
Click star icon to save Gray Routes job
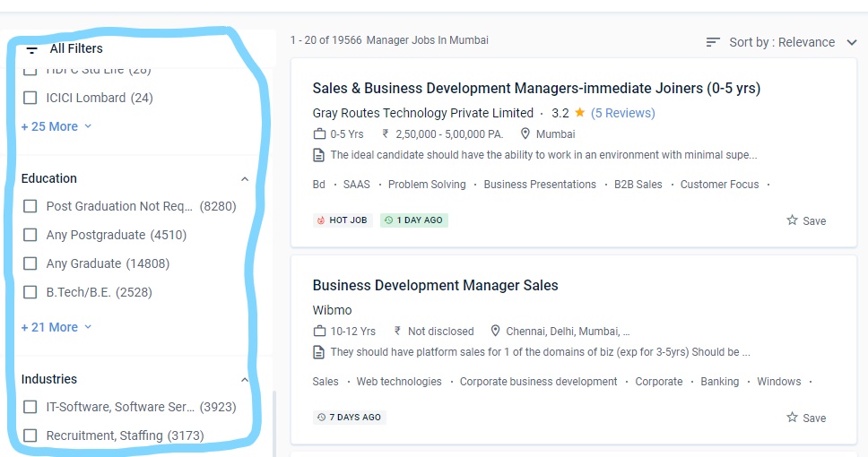pyautogui.click(x=792, y=220)
